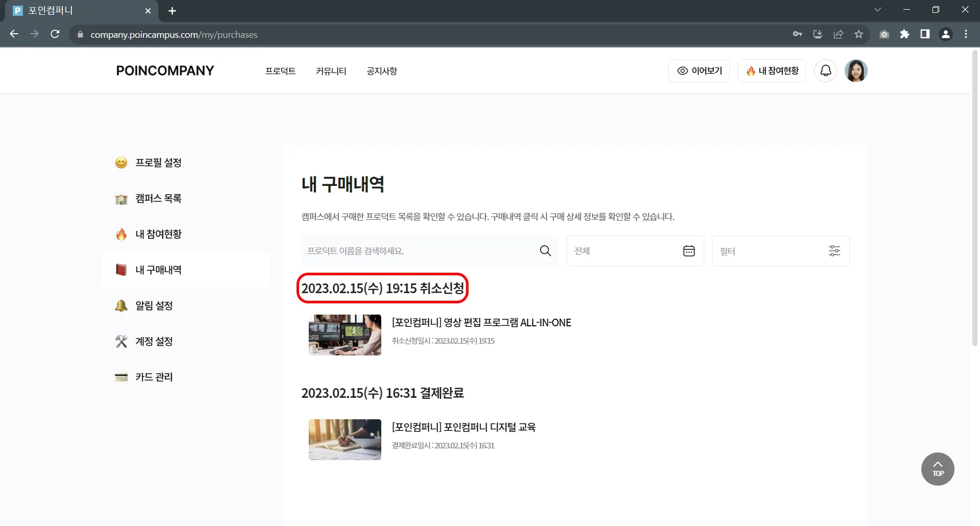Bookmark this page with the star icon
Screen dimensions: 980x526
(x=859, y=34)
